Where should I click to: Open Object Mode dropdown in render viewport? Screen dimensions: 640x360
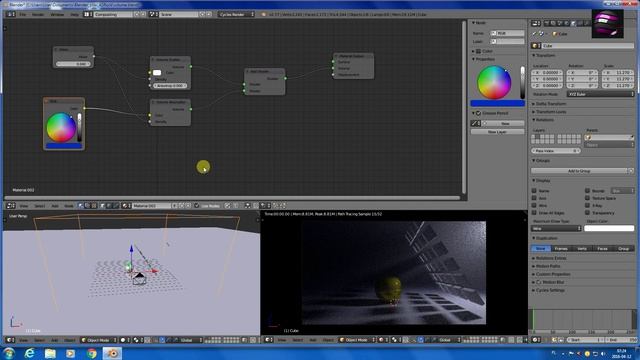click(357, 340)
